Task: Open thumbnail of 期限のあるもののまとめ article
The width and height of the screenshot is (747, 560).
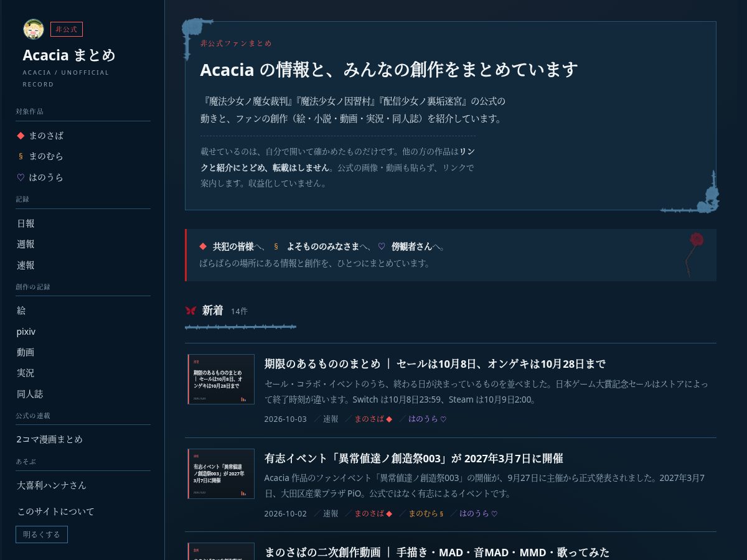Action: [221, 380]
